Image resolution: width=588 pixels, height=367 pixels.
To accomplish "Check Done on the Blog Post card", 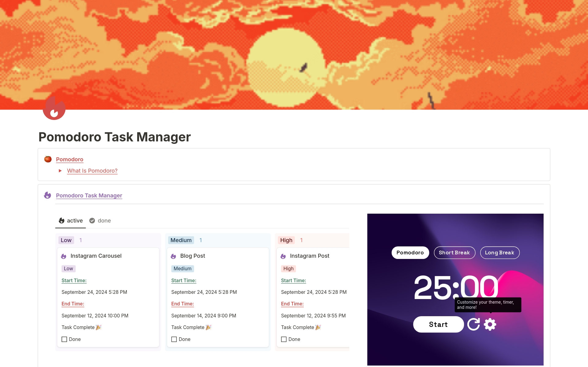I will (174, 339).
